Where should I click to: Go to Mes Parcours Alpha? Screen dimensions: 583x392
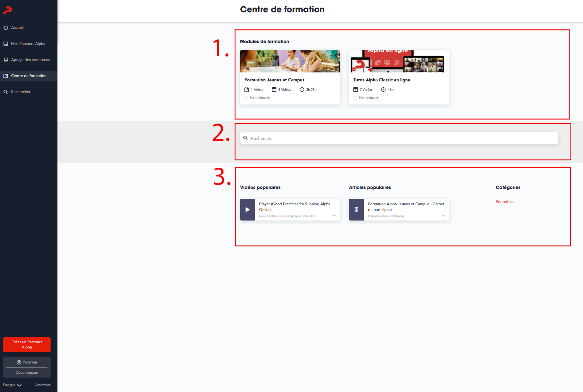[29, 44]
